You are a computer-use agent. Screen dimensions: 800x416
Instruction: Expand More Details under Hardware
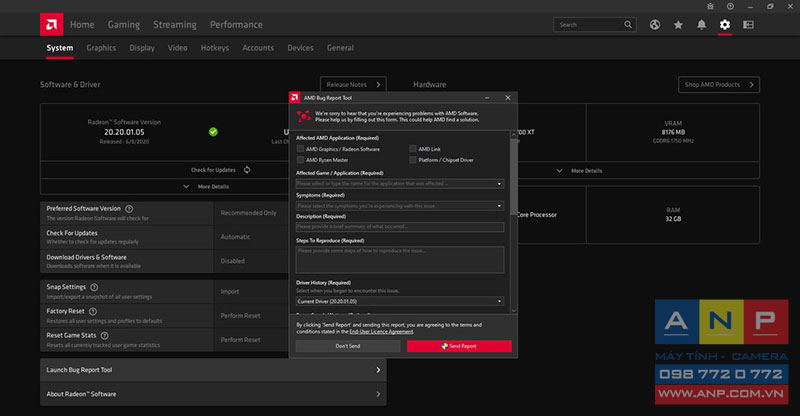(580, 170)
